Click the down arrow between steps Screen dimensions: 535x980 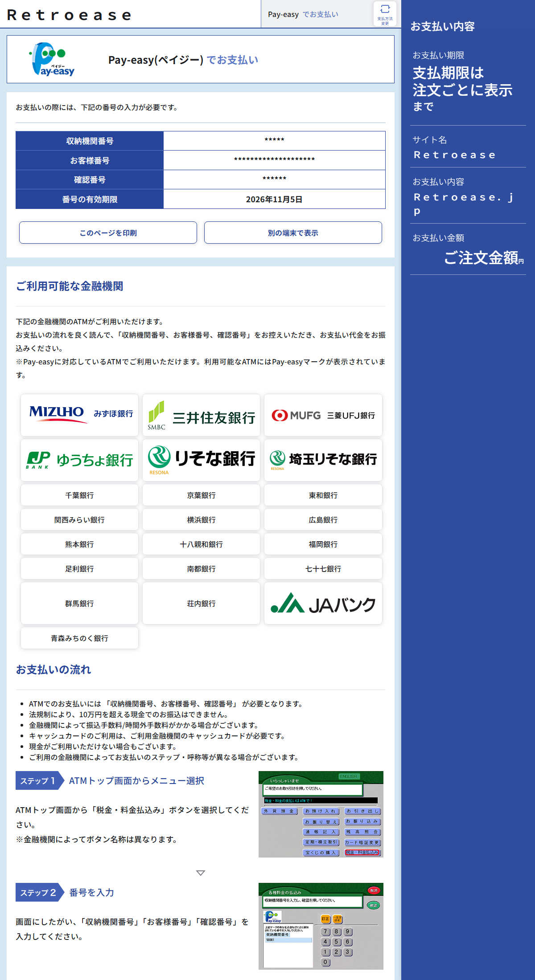[201, 873]
